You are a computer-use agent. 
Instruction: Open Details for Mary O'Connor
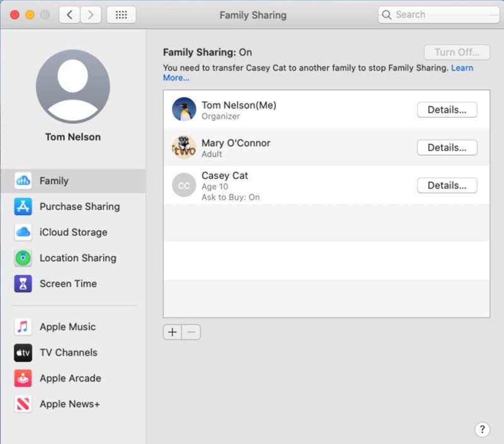(x=447, y=148)
